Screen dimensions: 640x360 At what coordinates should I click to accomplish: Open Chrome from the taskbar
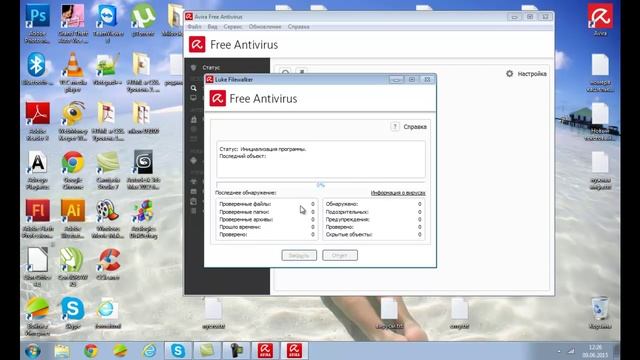(x=91, y=351)
